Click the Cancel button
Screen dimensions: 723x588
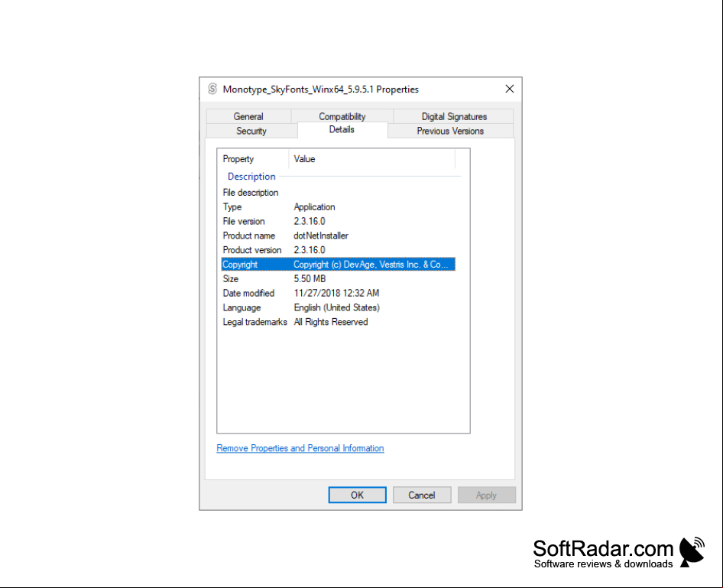(x=422, y=495)
